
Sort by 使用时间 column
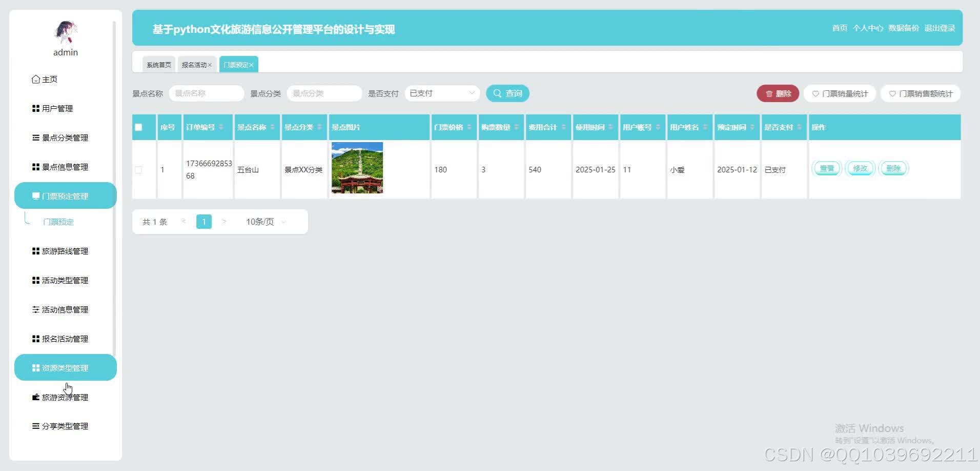click(x=610, y=127)
